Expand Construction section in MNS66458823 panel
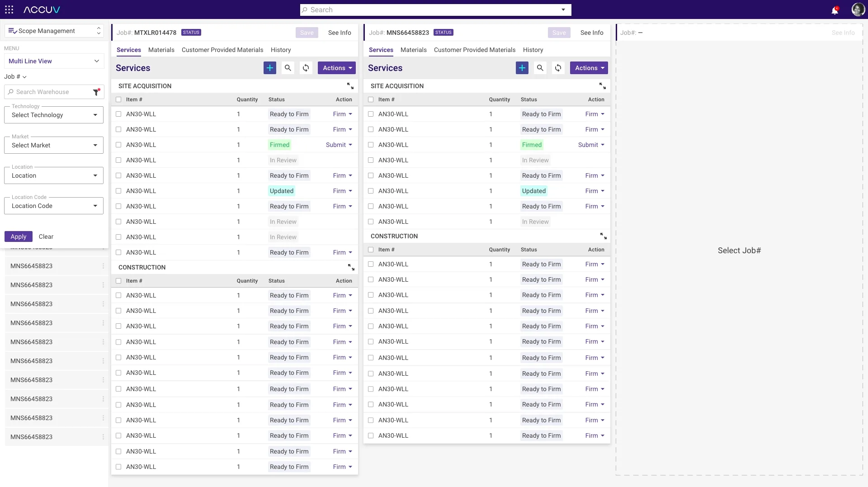This screenshot has width=868, height=487. coord(604,236)
